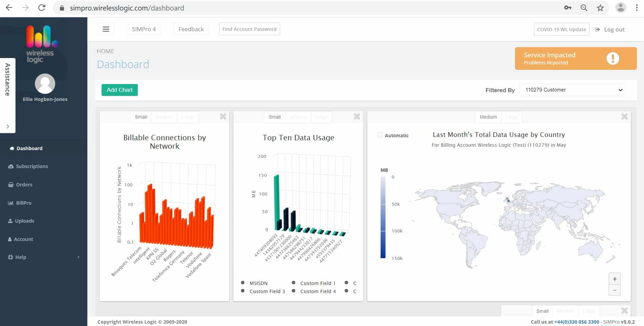Close the partially visible bottom chart panel
Image resolution: width=644 pixels, height=326 pixels.
625,310
